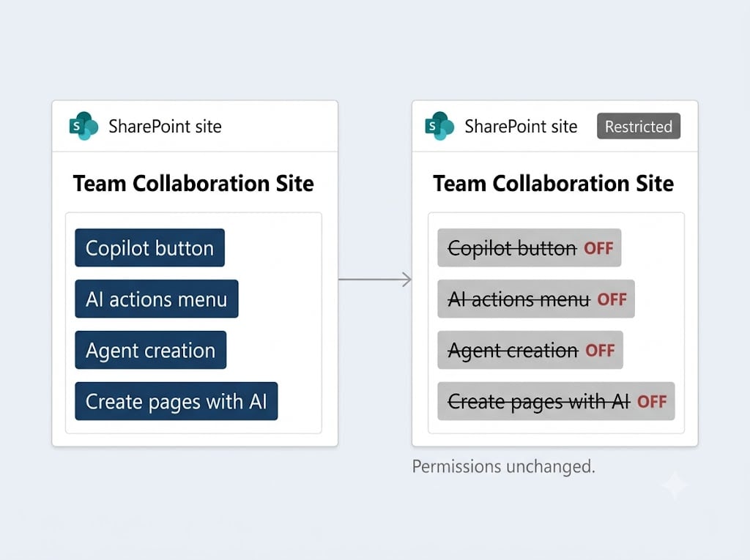The height and width of the screenshot is (560, 750).
Task: Click the enabled Agent creation chip
Action: [x=151, y=350]
